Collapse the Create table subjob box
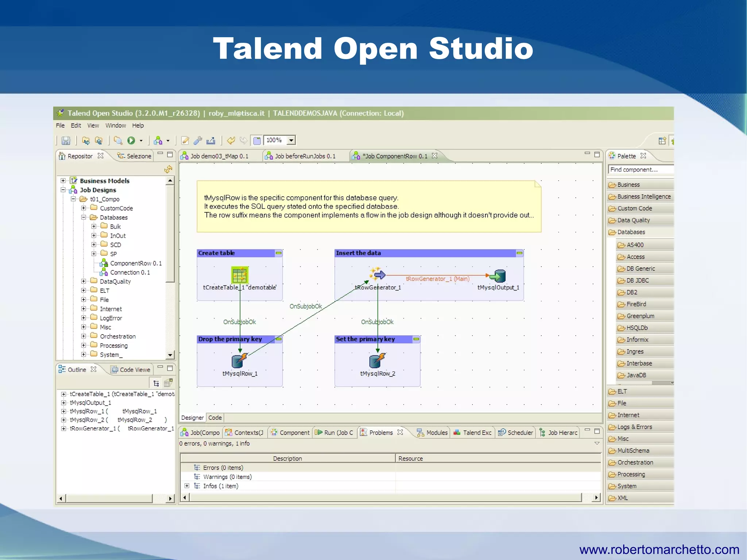This screenshot has width=747, height=560. 279,253
